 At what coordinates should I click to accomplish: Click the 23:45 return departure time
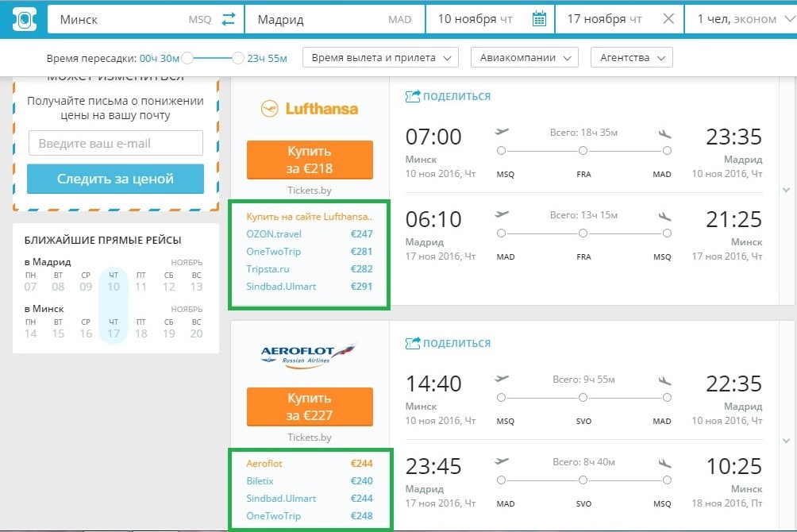pyautogui.click(x=433, y=466)
